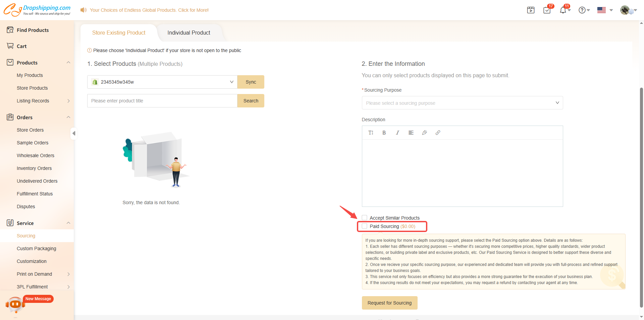Open the store selection dropdown 2345345w345w
The height and width of the screenshot is (320, 644).
(162, 82)
